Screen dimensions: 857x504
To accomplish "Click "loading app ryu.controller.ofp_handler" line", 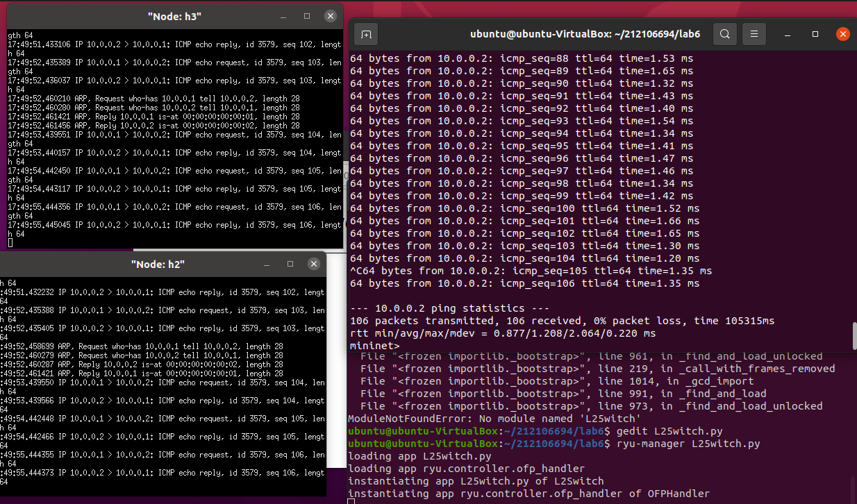I will click(467, 469).
